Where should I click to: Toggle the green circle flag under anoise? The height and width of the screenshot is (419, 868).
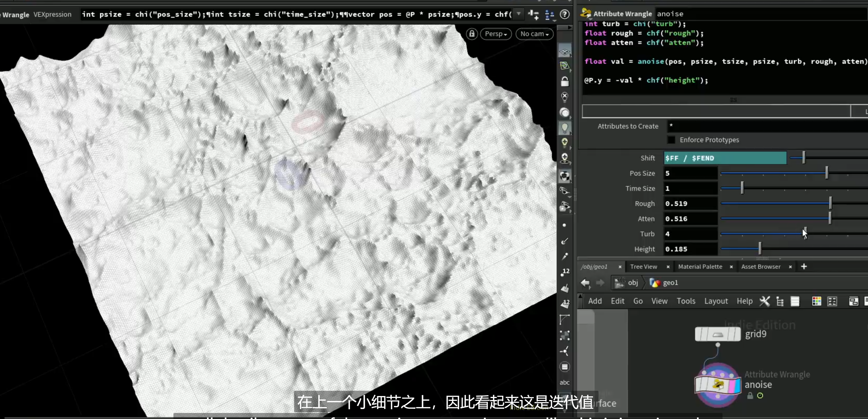pos(760,395)
